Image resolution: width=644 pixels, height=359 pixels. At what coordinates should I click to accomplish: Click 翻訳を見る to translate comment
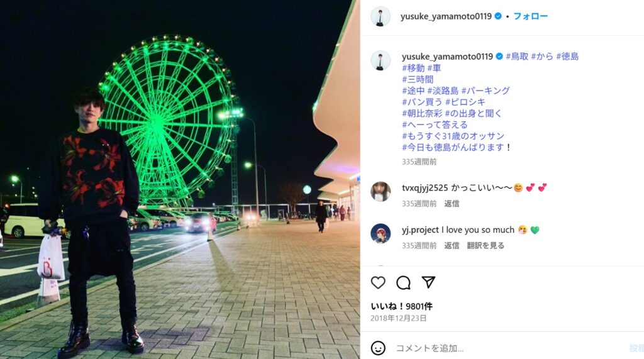coord(485,246)
